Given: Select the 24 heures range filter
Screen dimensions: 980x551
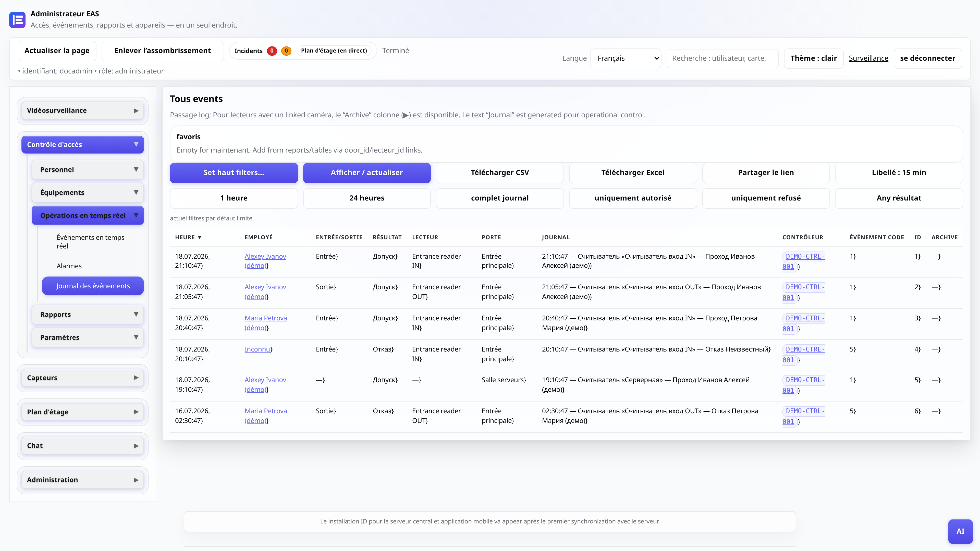Looking at the screenshot, I should (367, 198).
